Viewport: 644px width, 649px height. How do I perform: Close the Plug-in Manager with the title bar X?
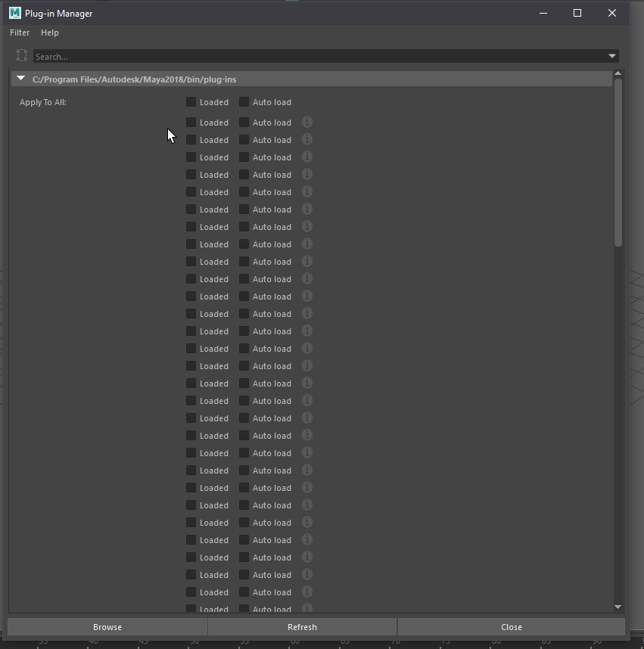pyautogui.click(x=612, y=14)
